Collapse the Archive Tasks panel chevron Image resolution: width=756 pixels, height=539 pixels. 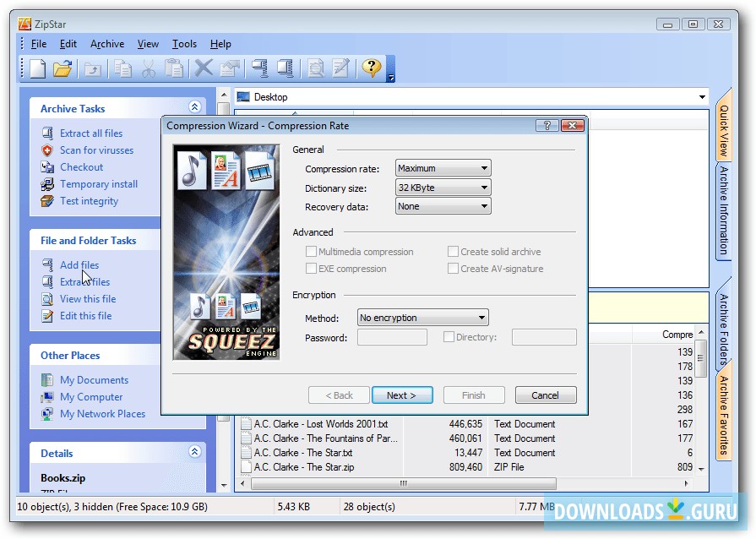pos(195,107)
